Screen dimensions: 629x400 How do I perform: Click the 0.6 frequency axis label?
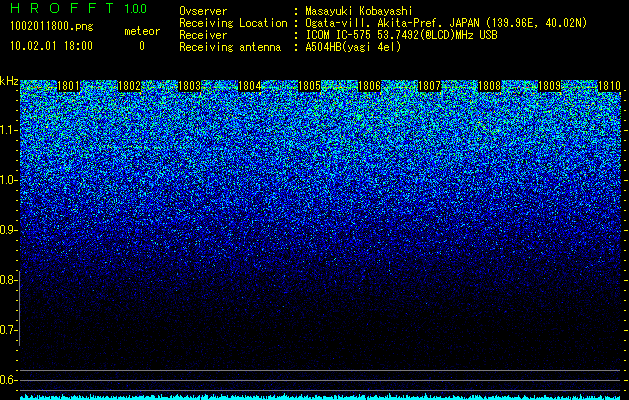point(7,380)
